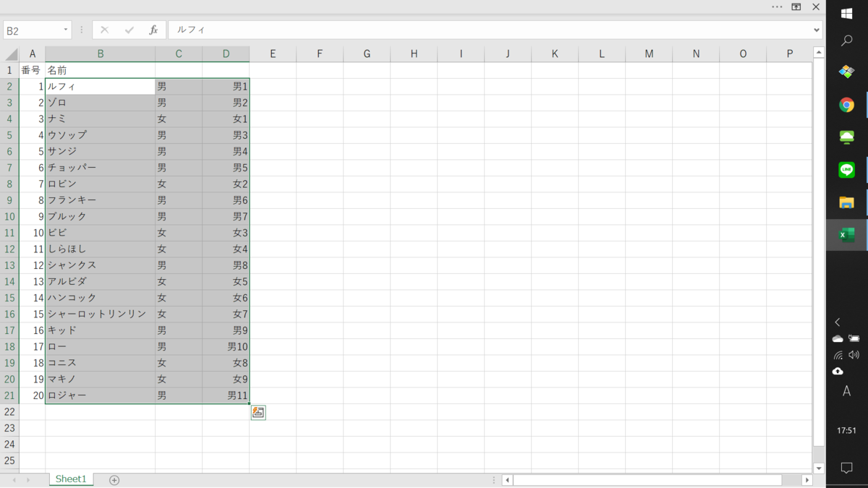Toggle the IME input mode A indicator
Viewport: 868px width, 488px height.
pos(846,391)
